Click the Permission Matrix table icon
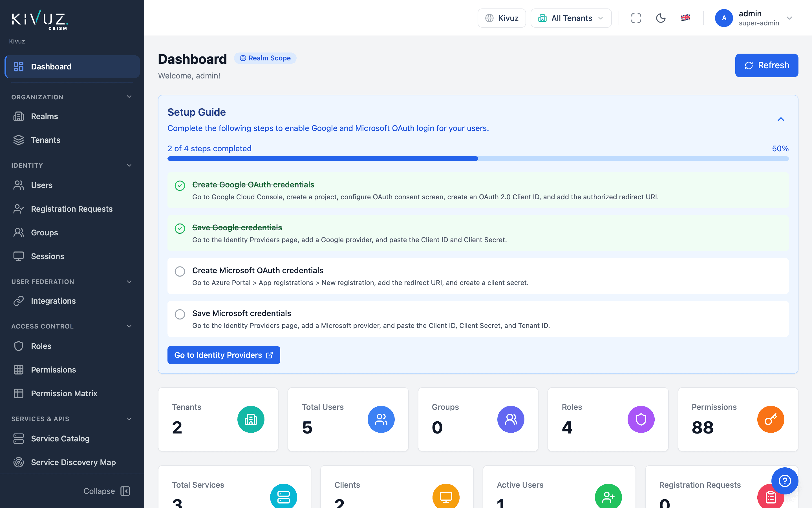 18,393
